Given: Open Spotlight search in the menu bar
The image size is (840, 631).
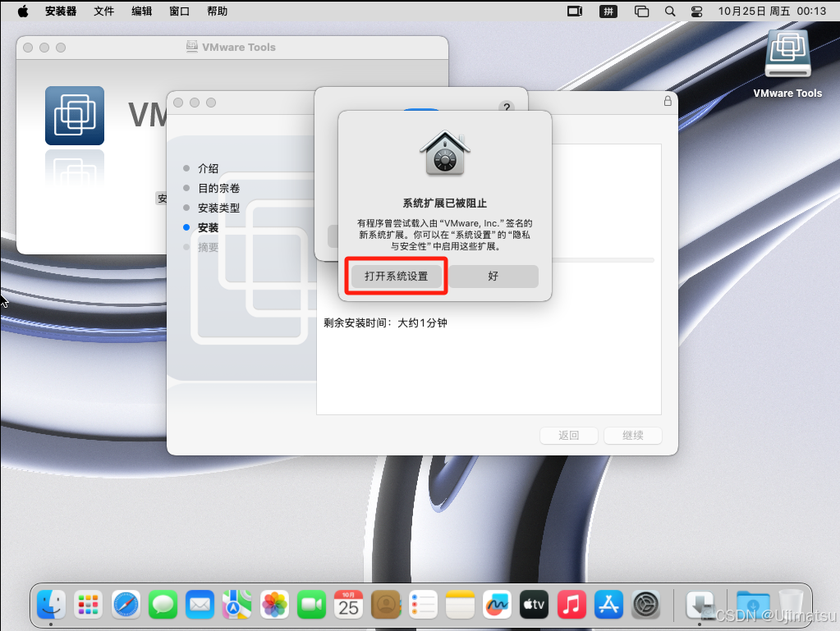Looking at the screenshot, I should point(670,11).
